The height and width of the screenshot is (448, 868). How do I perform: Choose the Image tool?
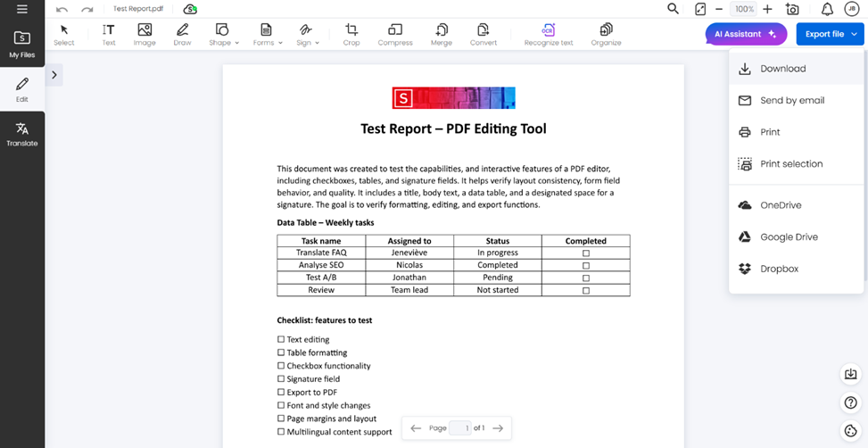(x=145, y=34)
